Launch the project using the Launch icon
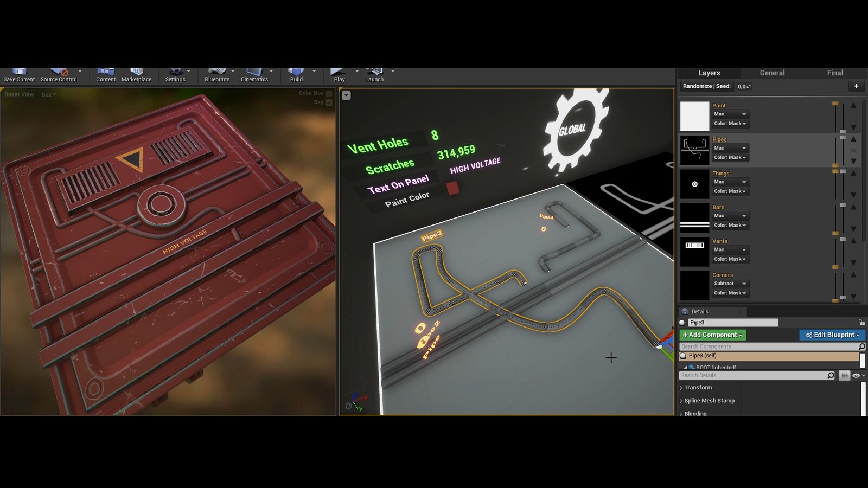 coord(374,73)
